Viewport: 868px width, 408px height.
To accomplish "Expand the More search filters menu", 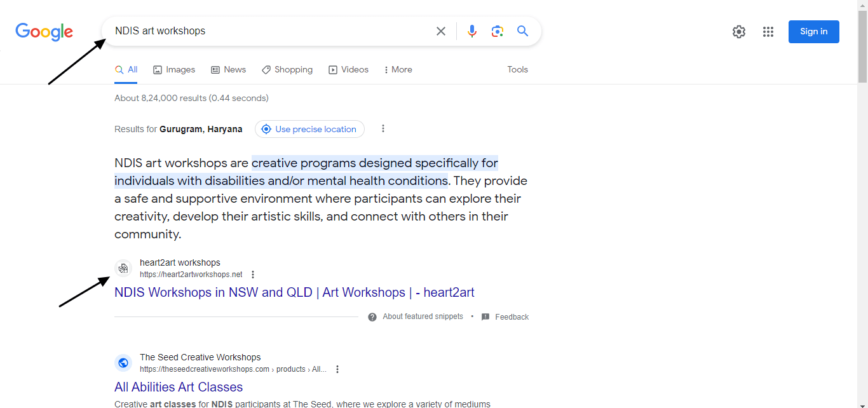I will point(398,70).
